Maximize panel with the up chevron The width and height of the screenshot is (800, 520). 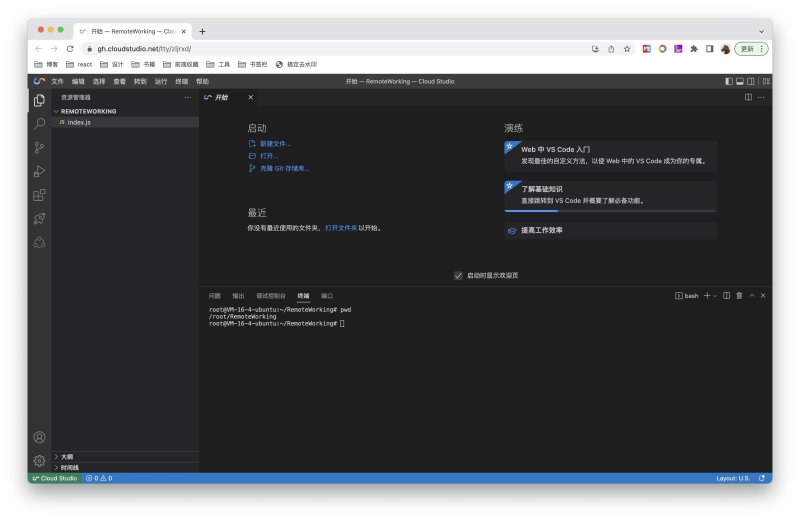click(752, 295)
